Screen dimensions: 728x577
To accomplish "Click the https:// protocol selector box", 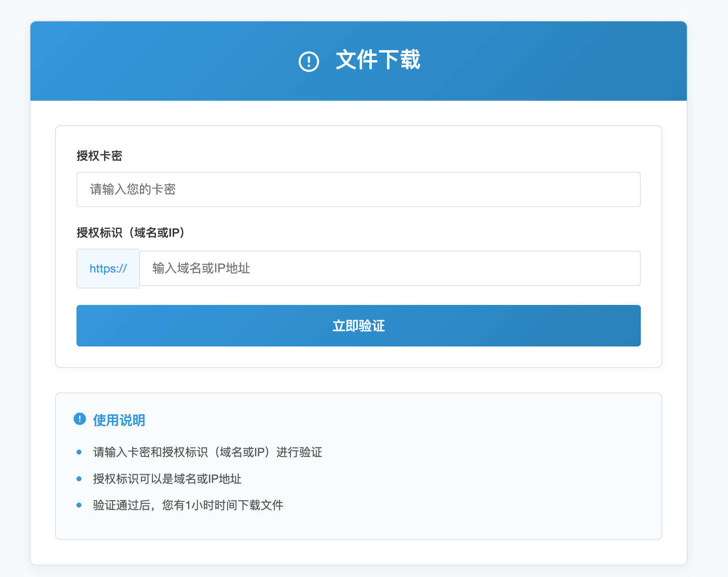I will pos(107,268).
